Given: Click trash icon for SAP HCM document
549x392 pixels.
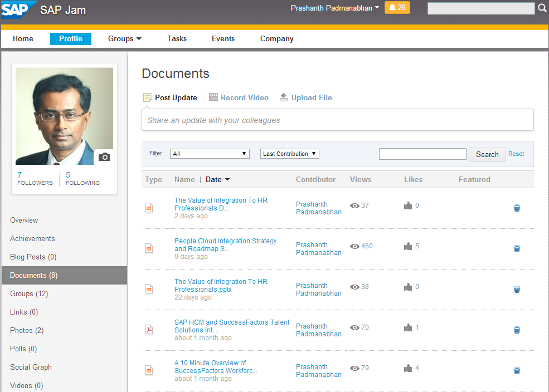Looking at the screenshot, I should pos(517,330).
